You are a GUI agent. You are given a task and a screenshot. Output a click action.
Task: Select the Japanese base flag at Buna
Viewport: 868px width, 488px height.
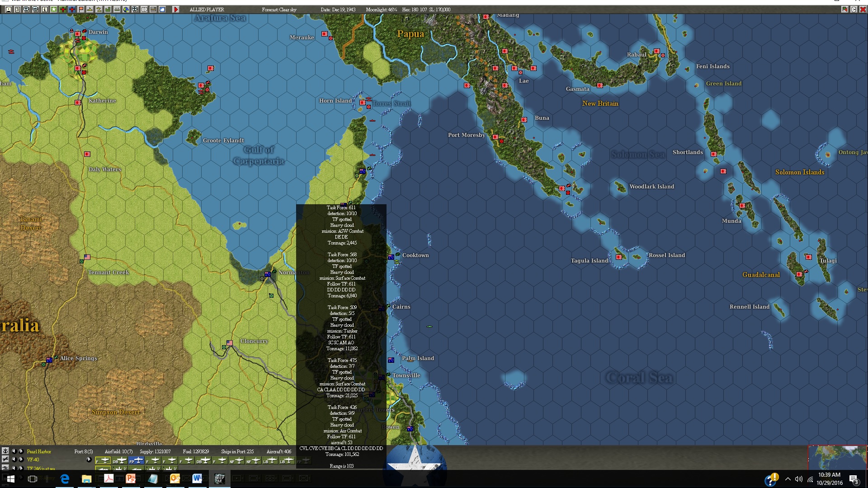click(x=524, y=120)
